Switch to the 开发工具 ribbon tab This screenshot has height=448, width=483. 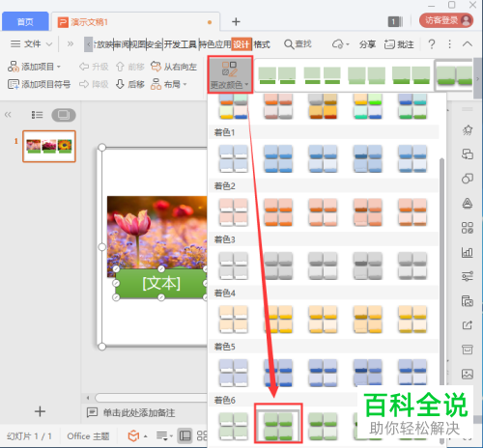click(x=181, y=44)
